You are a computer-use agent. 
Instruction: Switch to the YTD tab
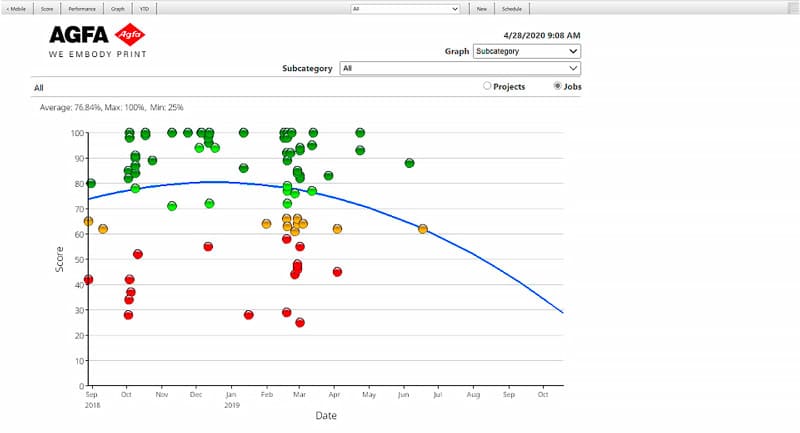coord(144,9)
